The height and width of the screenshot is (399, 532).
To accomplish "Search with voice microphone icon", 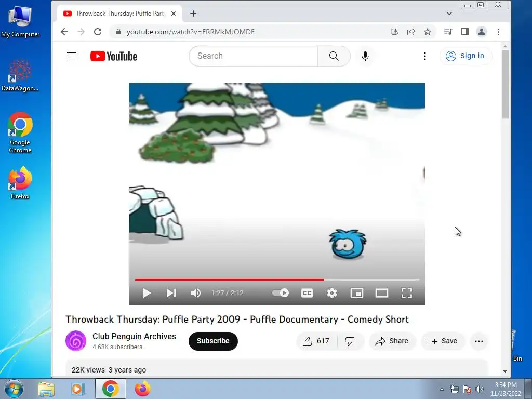I will pyautogui.click(x=365, y=56).
